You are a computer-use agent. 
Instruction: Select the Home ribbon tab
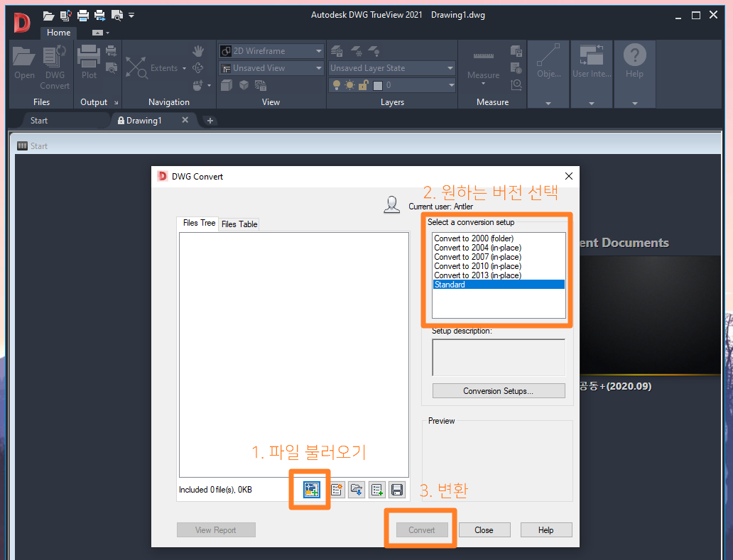[x=58, y=33]
